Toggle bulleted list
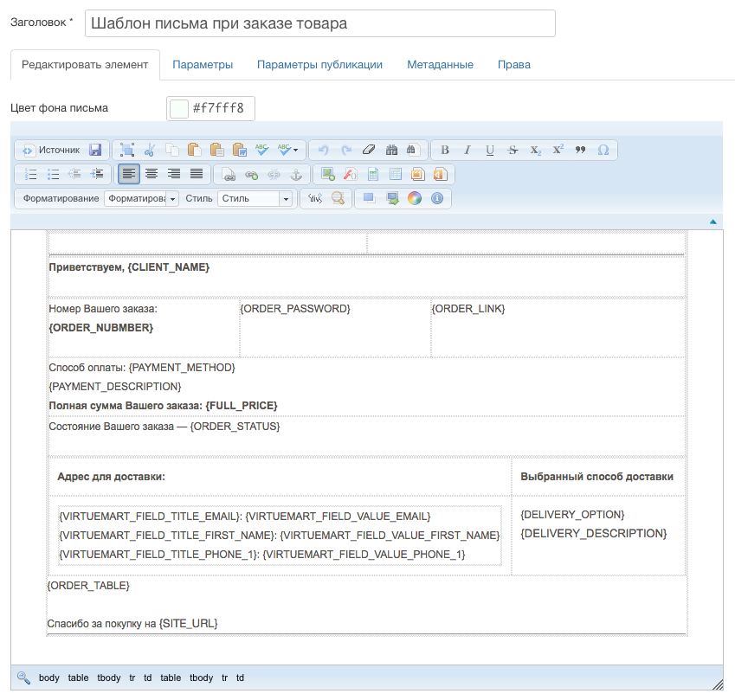Viewport: 735px width, 700px height. click(54, 174)
